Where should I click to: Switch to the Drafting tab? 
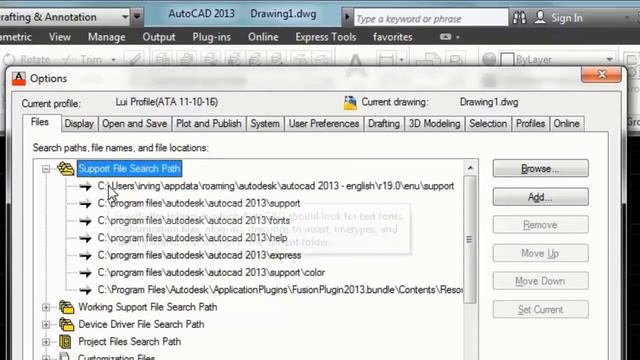(x=384, y=124)
